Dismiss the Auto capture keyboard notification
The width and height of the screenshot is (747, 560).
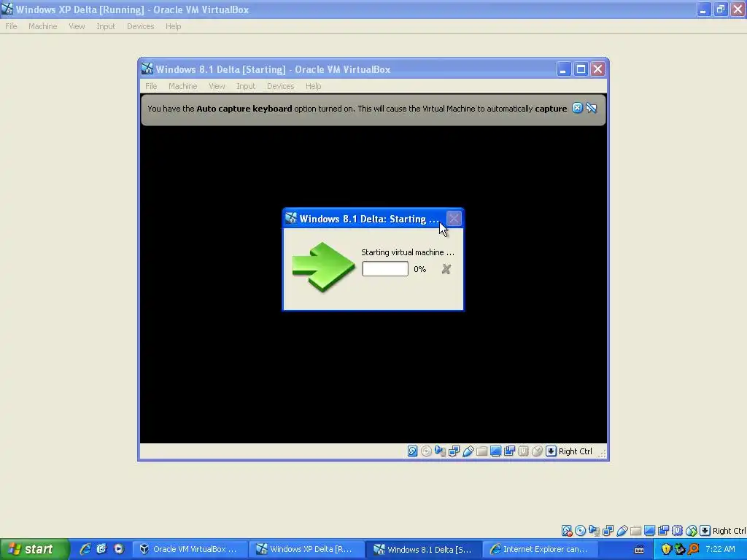point(577,108)
